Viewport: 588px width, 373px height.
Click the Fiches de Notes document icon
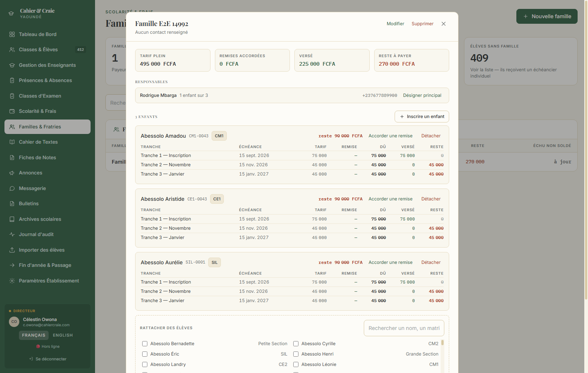(12, 158)
